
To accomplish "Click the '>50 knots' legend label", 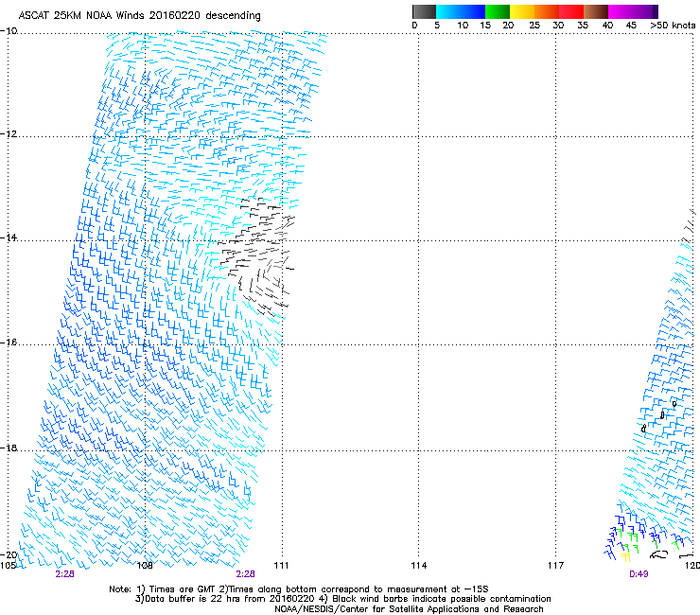I will tap(673, 26).
